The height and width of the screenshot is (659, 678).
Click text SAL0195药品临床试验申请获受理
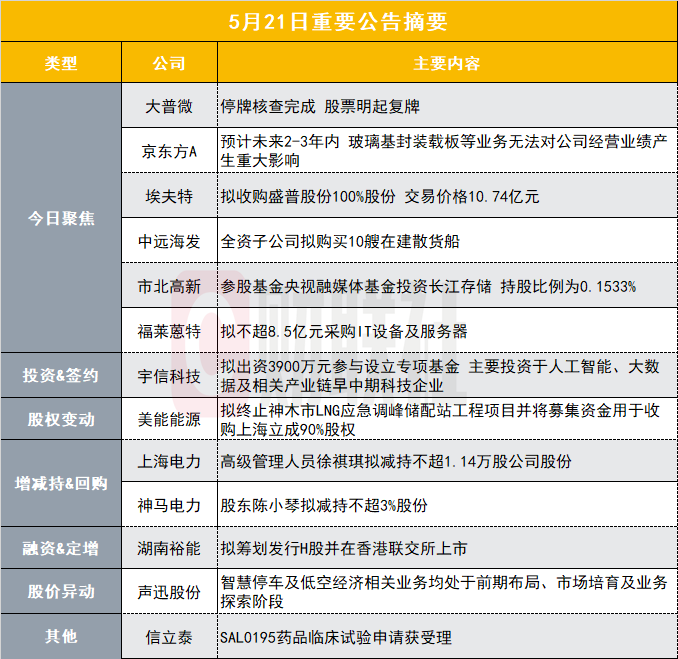click(x=336, y=637)
